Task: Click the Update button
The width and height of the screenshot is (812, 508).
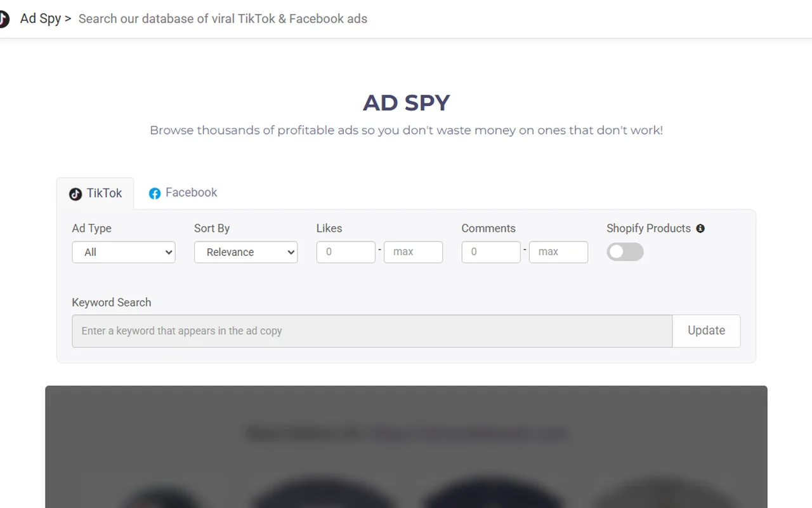Action: [x=706, y=331]
